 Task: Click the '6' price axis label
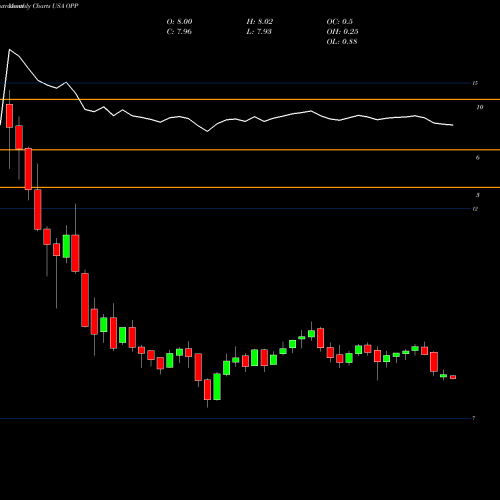(478, 158)
